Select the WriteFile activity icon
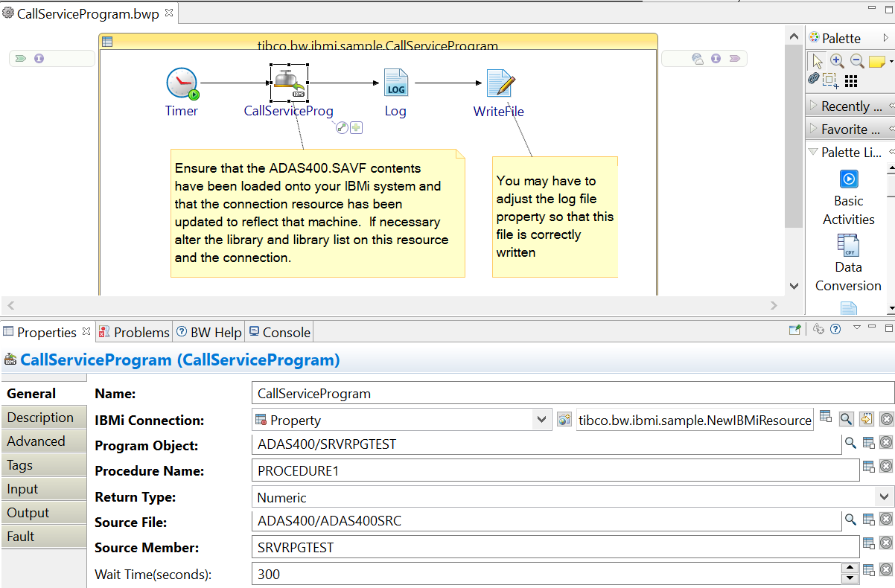895x588 pixels. (x=500, y=84)
